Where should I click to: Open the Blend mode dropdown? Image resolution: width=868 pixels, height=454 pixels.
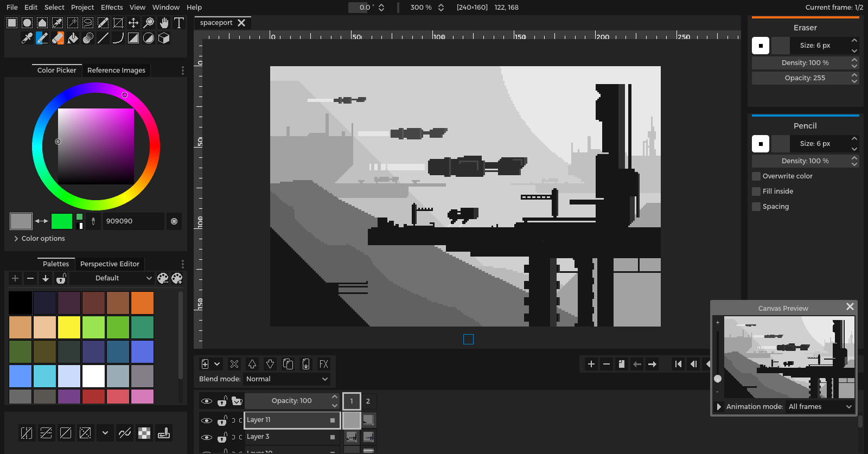coord(287,379)
